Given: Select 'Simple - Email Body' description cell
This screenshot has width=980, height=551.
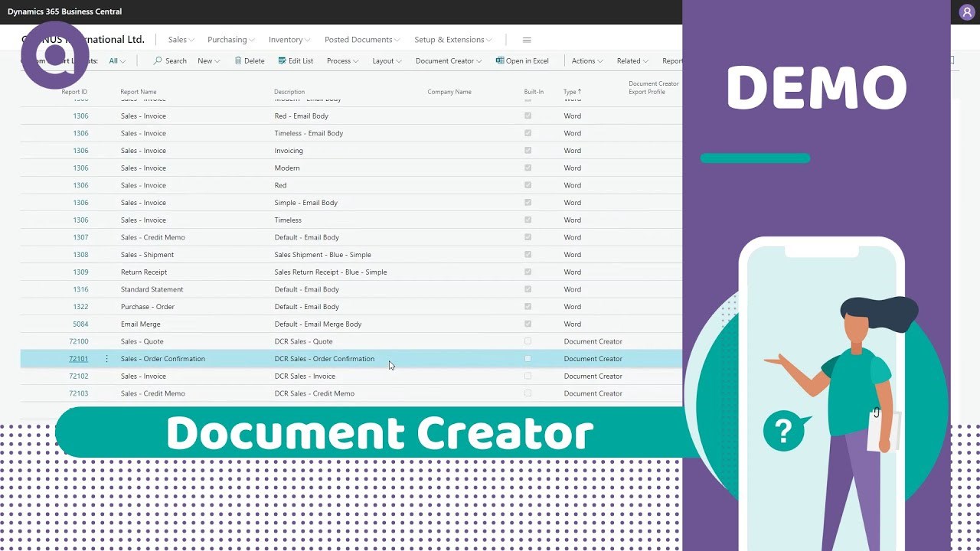Looking at the screenshot, I should click(x=306, y=203).
